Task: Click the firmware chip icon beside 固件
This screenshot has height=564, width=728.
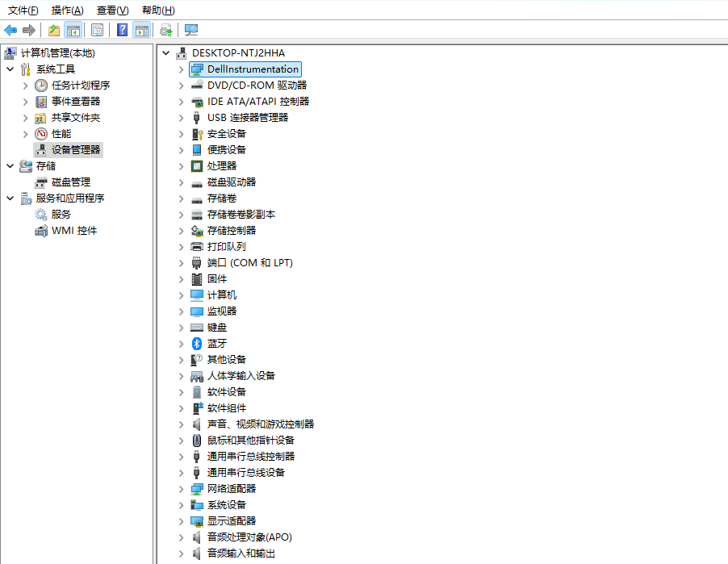Action: pos(197,279)
